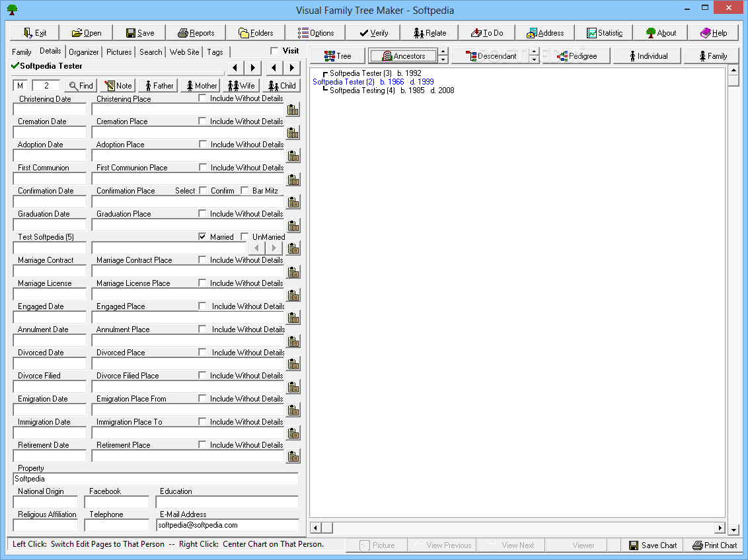748x560 pixels.
Task: Show the Individual chart
Action: point(648,55)
